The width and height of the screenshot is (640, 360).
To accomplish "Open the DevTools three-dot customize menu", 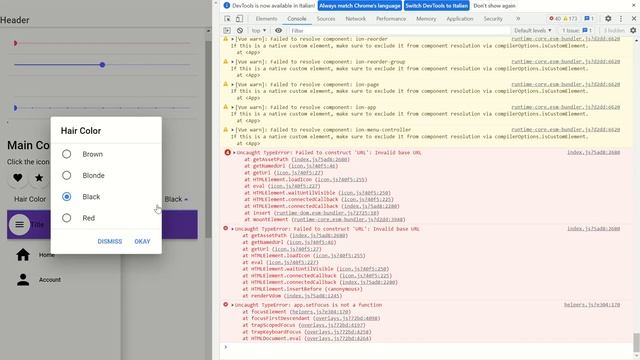I will click(621, 19).
